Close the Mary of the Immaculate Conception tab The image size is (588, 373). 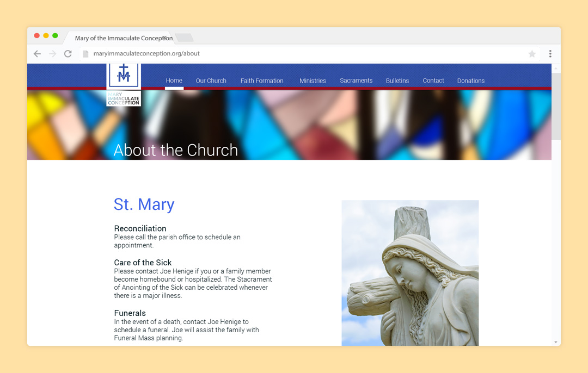[x=164, y=38]
